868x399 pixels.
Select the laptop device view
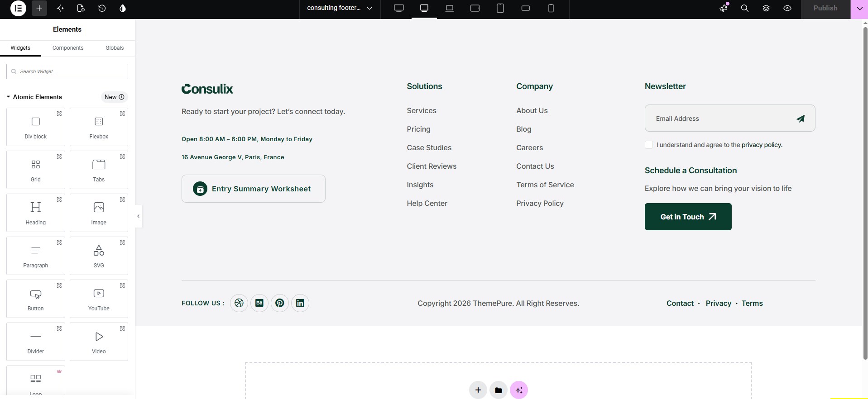pos(450,8)
